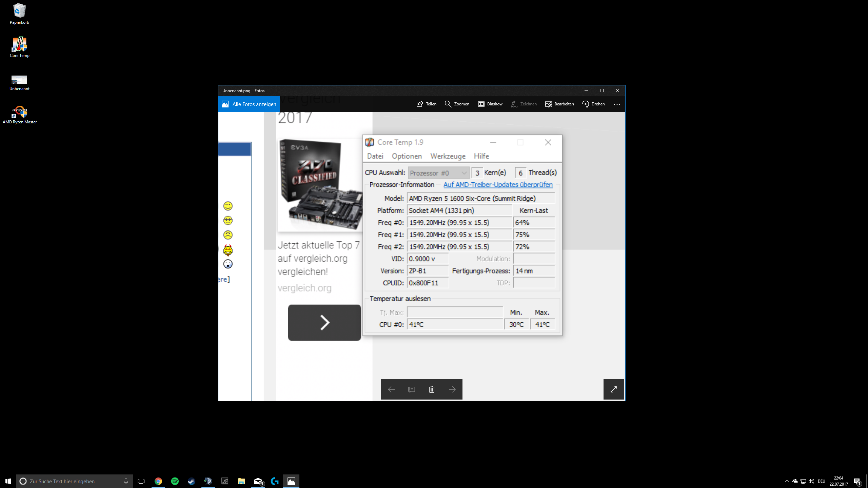Screen dimensions: 868x488
Task: Open Task View in taskbar
Action: pyautogui.click(x=141, y=481)
